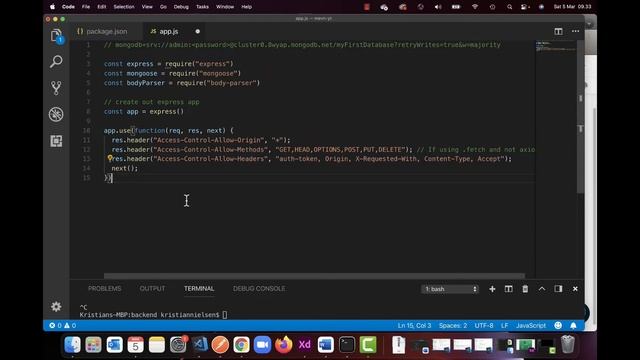This screenshot has width=640, height=360.
Task: Open the Explorer view in activity bar
Action: pos(56,36)
